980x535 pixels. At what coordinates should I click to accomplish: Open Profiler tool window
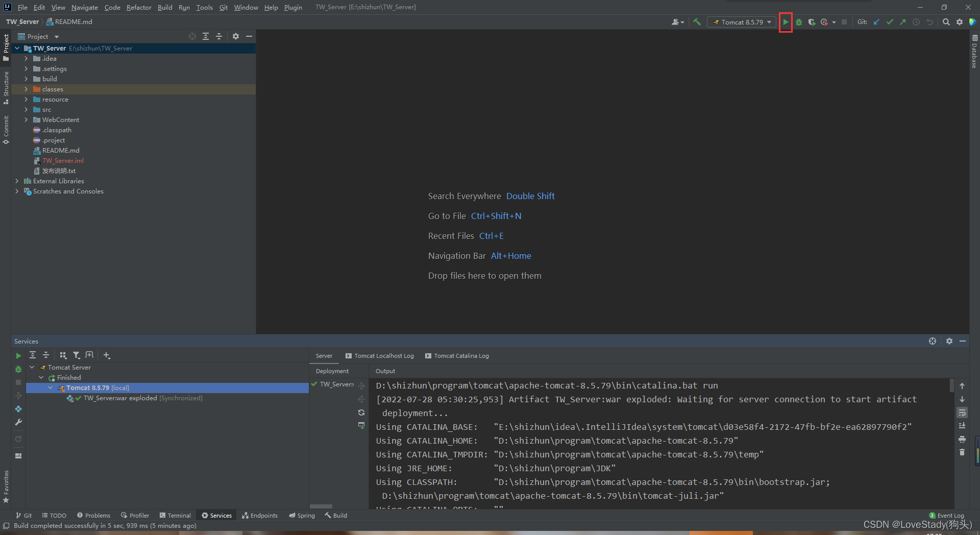click(x=135, y=516)
